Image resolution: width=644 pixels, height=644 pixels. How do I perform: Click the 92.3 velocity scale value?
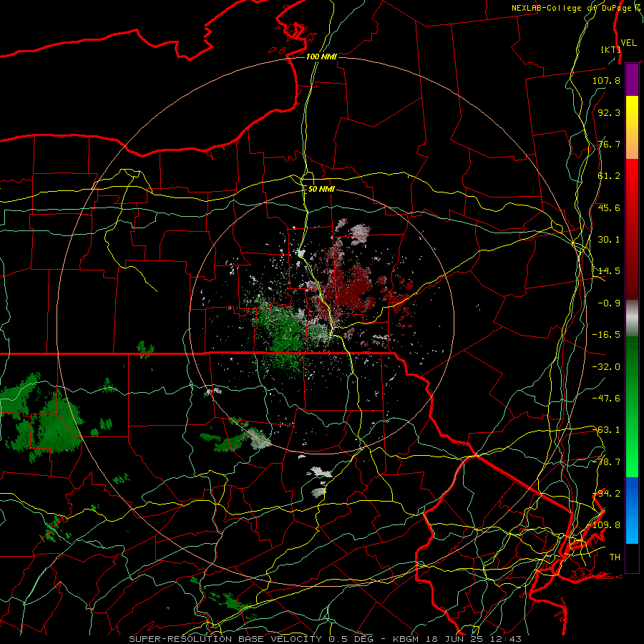tap(609, 112)
